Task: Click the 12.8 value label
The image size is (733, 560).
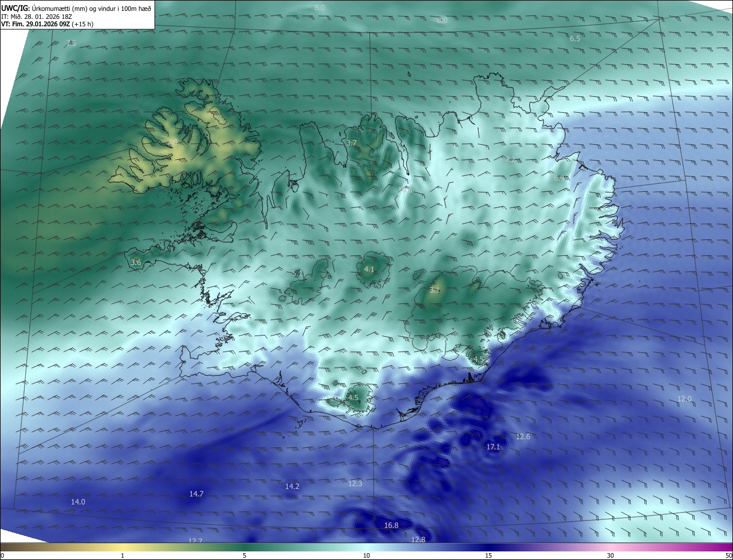Action: click(418, 539)
